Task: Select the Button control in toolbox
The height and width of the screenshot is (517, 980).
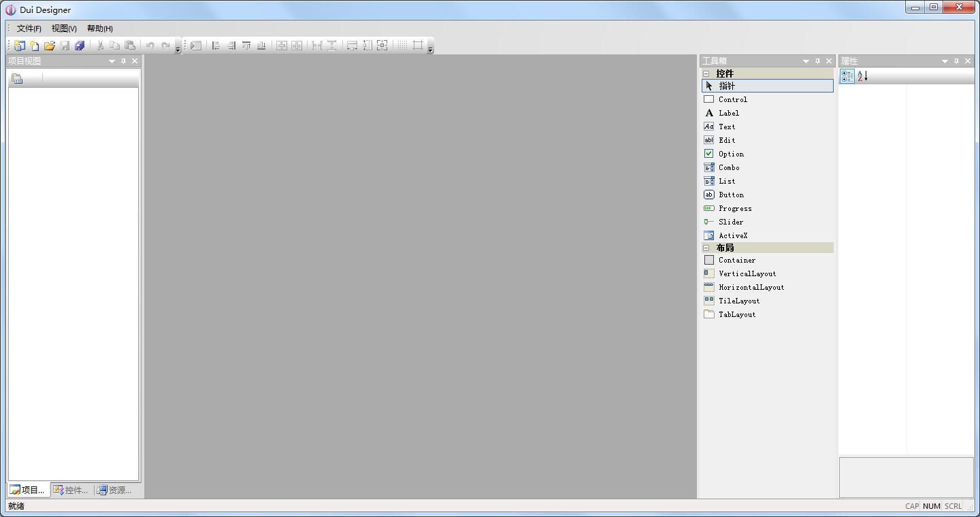Action: (731, 195)
